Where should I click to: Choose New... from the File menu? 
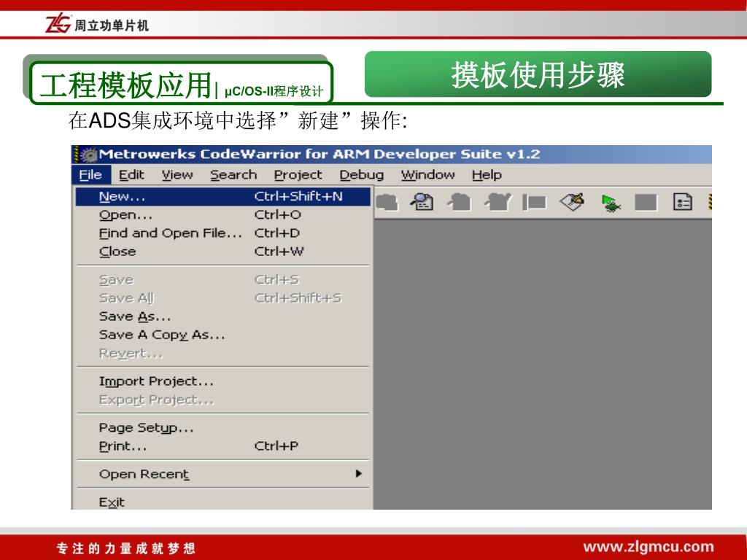tap(223, 197)
